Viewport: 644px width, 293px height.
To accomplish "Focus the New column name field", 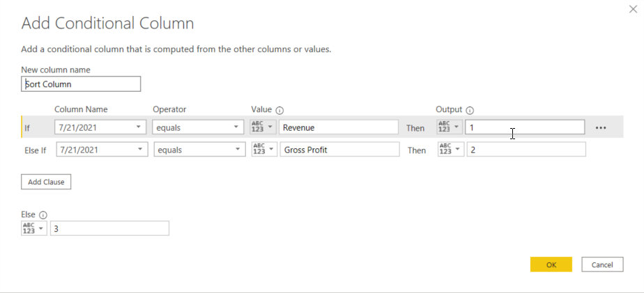I will point(81,84).
